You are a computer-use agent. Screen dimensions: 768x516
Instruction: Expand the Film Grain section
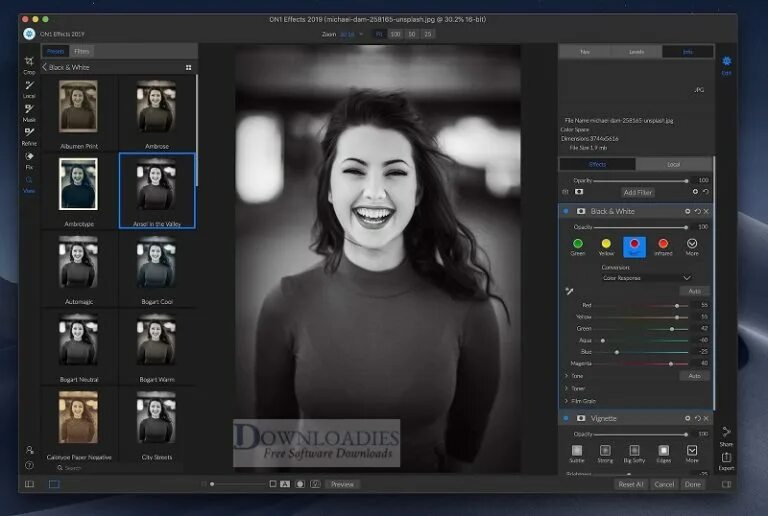580,401
